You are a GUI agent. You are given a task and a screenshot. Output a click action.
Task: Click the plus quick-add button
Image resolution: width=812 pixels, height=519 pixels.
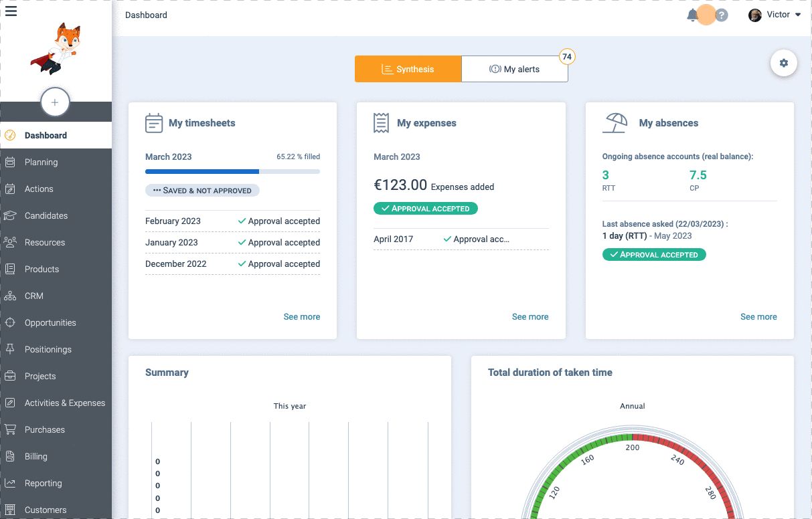55,102
